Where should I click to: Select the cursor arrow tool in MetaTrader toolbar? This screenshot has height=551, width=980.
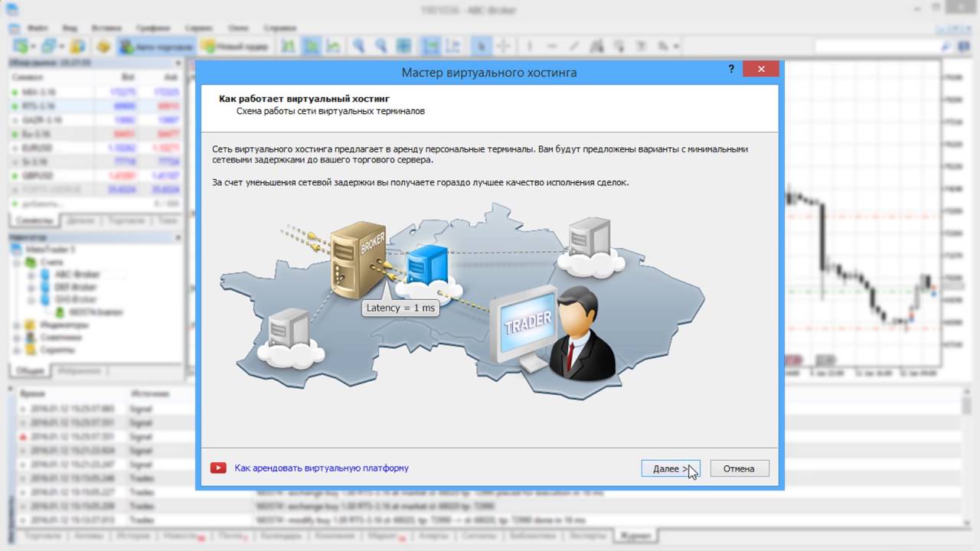coord(481,46)
